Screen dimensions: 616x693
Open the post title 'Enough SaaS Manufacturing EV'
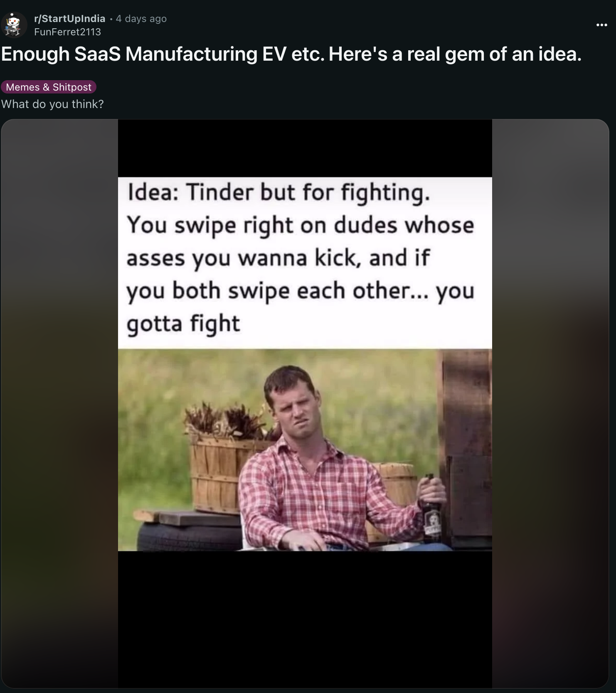click(x=291, y=54)
